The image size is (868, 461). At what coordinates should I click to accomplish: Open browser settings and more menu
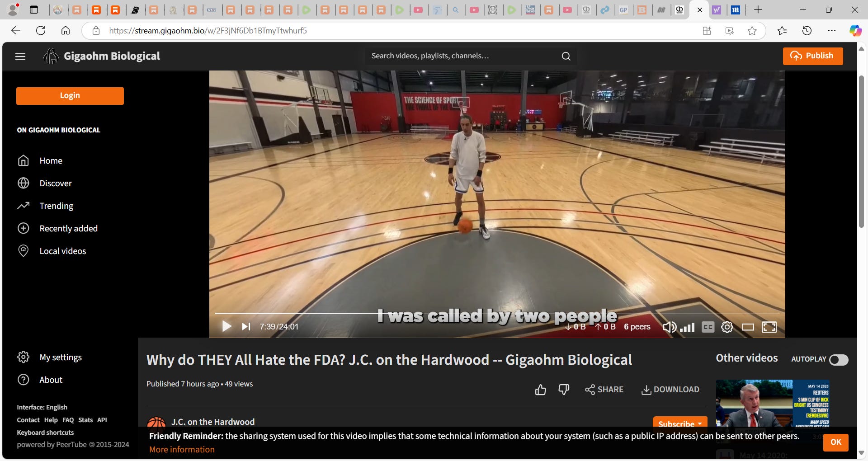coord(832,31)
